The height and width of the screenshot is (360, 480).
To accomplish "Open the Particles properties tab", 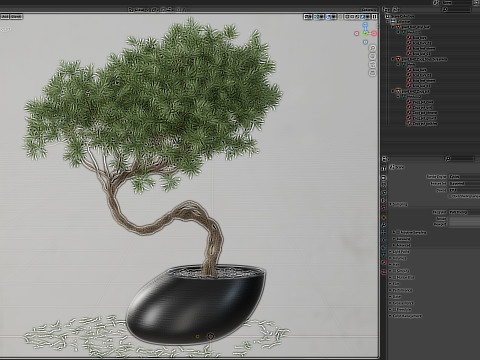I will (384, 232).
